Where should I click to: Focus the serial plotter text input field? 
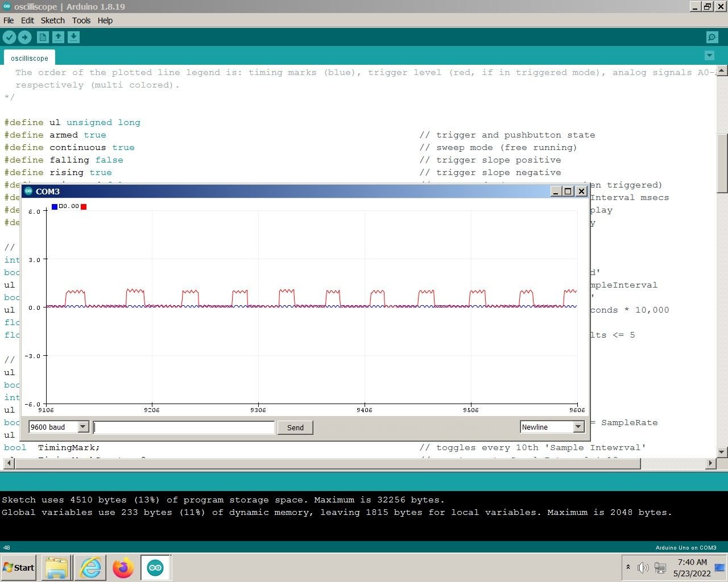click(x=184, y=427)
